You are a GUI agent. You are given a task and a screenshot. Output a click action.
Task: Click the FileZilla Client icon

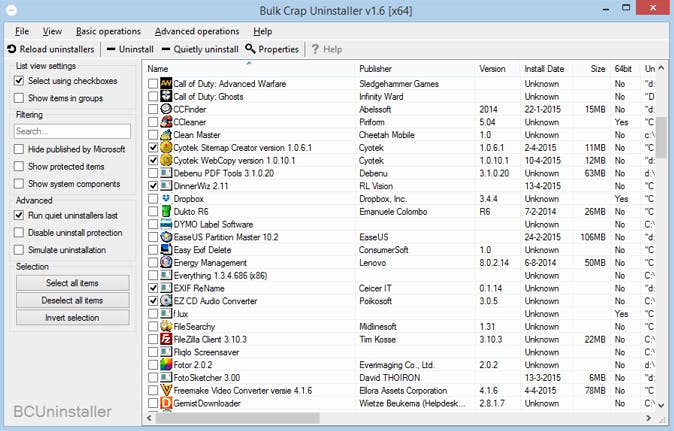pyautogui.click(x=166, y=339)
